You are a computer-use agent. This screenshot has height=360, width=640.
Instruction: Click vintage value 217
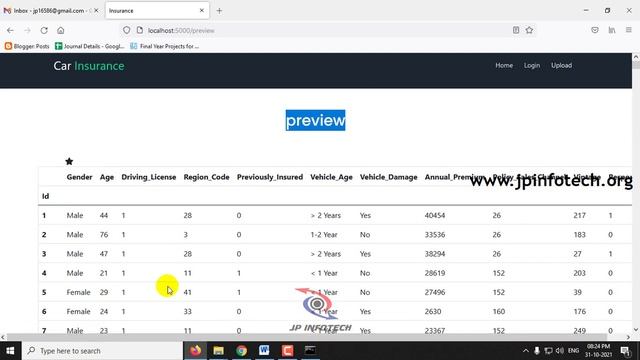click(x=579, y=215)
